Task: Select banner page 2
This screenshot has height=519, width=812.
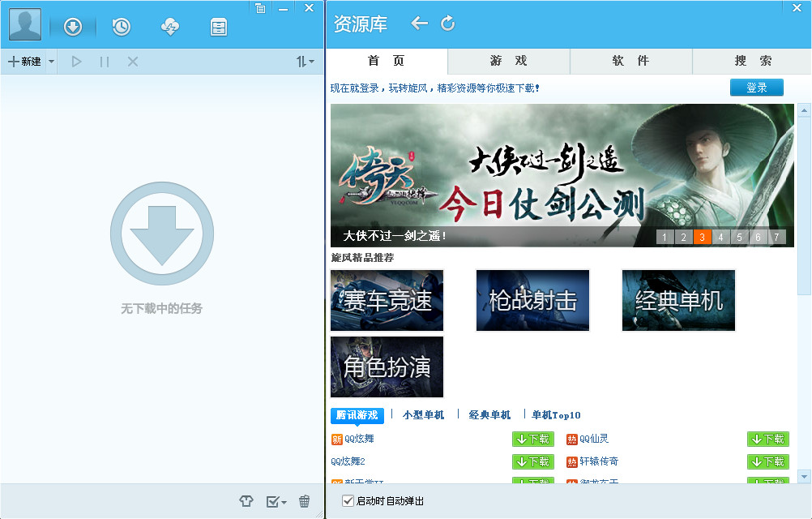Action: coord(684,237)
